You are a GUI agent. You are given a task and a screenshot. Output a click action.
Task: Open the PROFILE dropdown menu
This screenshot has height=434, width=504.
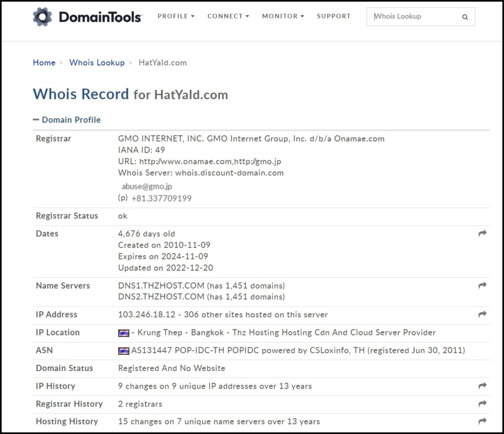click(176, 16)
